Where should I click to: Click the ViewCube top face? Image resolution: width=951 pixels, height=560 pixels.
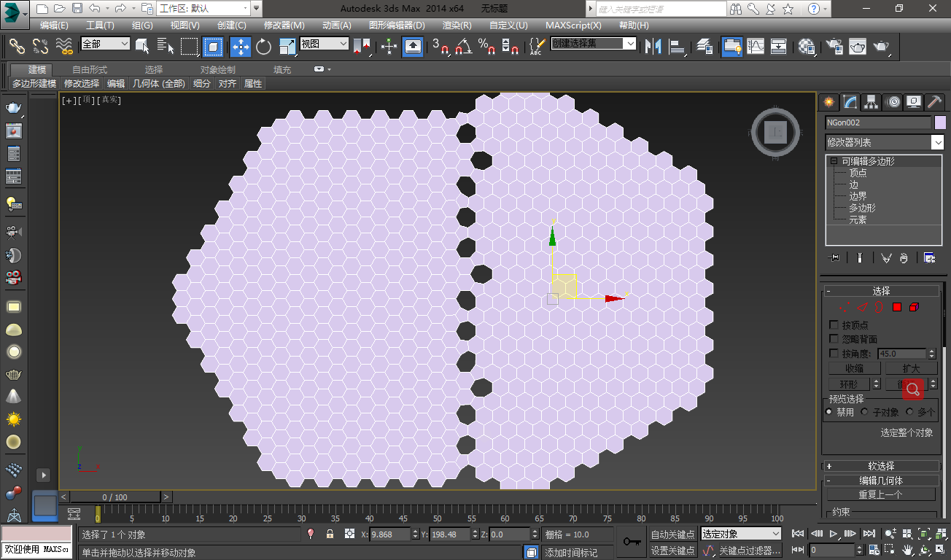775,133
